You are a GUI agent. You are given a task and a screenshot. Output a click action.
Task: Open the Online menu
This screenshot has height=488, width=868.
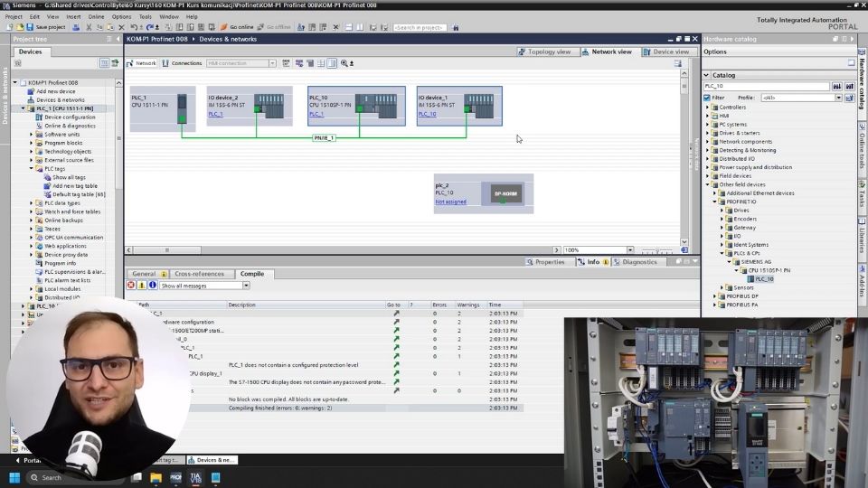tap(96, 16)
